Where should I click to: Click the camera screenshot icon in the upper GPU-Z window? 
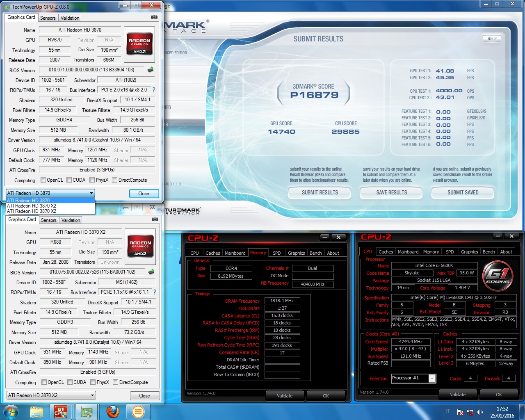click(154, 17)
